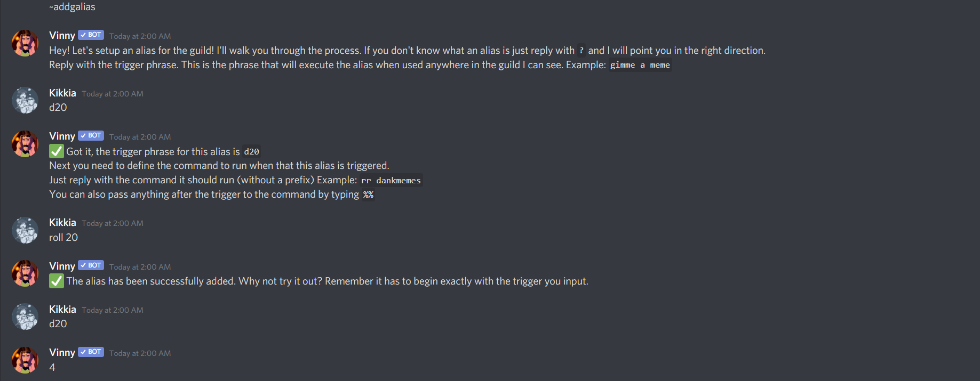Click Vinny's "4" dice result message
This screenshot has width=980, height=381.
tap(52, 367)
